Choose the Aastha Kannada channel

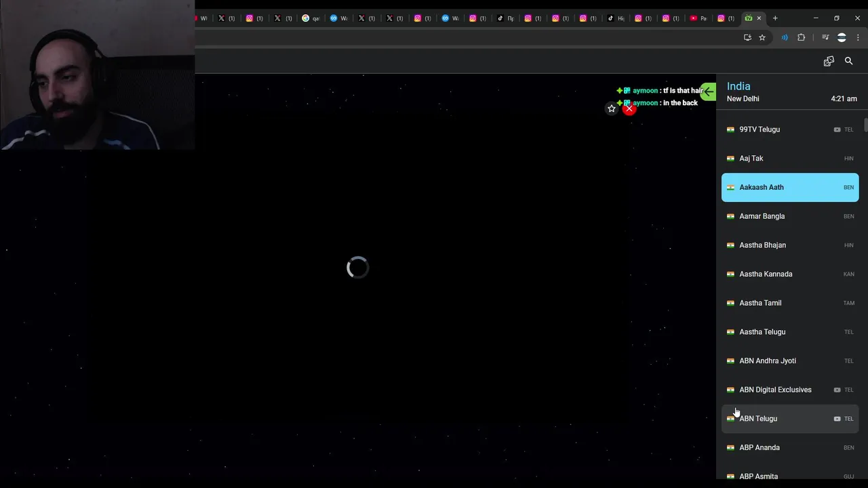point(790,274)
